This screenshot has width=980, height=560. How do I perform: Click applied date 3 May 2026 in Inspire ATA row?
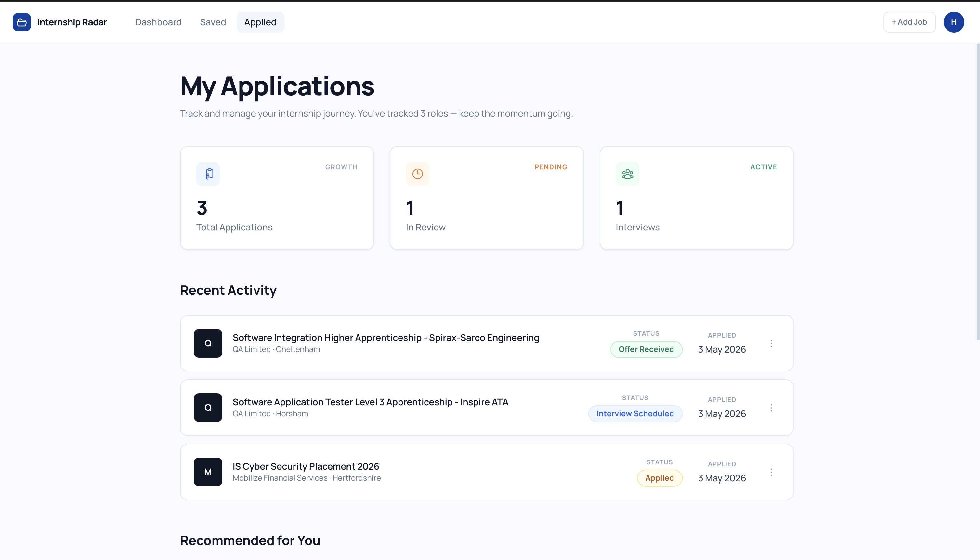pyautogui.click(x=722, y=414)
